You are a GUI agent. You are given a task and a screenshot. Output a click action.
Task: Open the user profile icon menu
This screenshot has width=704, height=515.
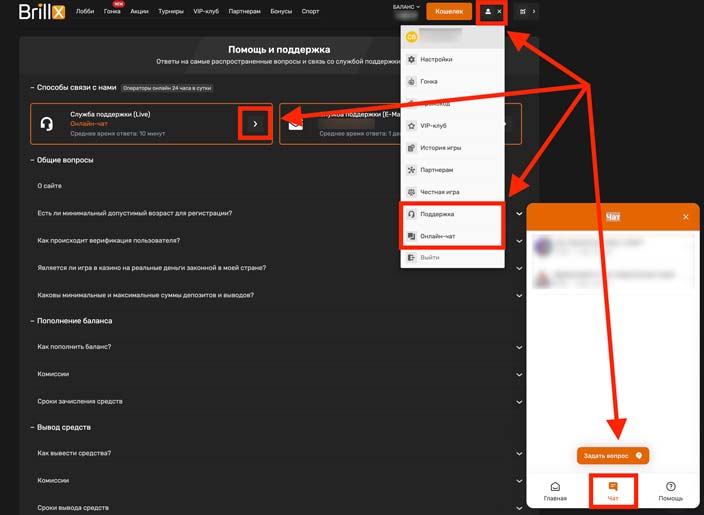tap(488, 12)
